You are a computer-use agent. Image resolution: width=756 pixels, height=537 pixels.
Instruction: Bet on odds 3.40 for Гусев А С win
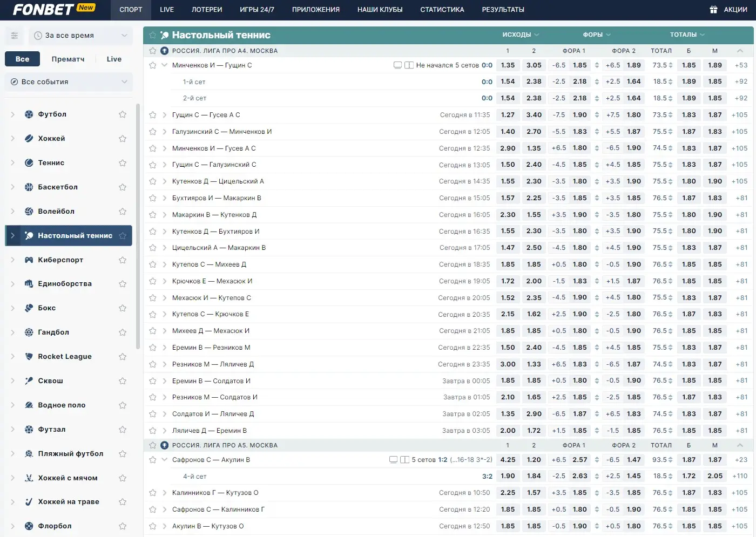point(534,115)
